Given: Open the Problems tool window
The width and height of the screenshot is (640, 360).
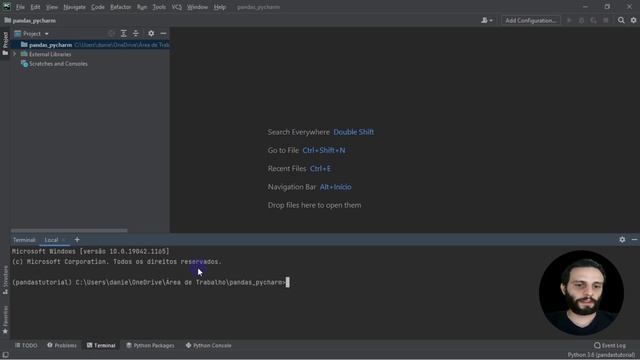Looking at the screenshot, I should pyautogui.click(x=62, y=345).
